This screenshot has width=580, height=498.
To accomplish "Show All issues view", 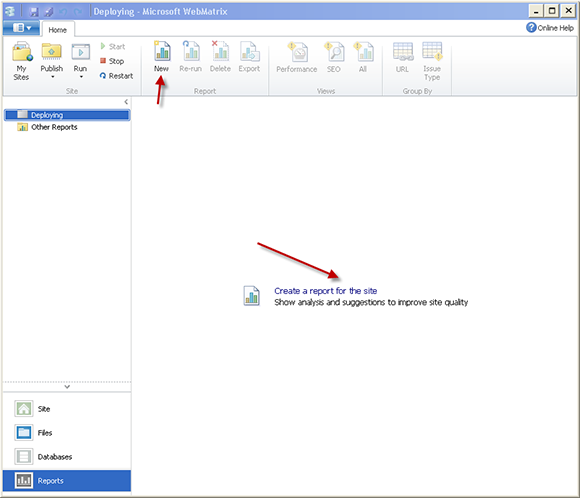I will point(363,57).
